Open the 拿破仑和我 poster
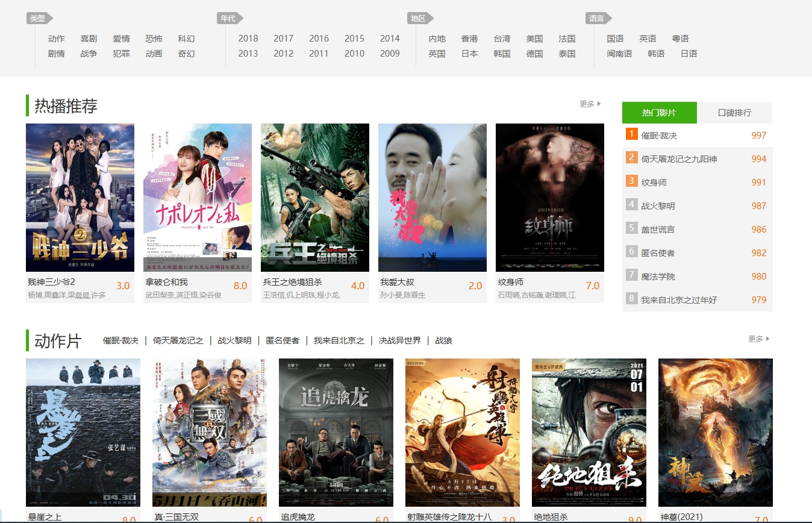Viewport: 812px width, 523px height. click(198, 198)
